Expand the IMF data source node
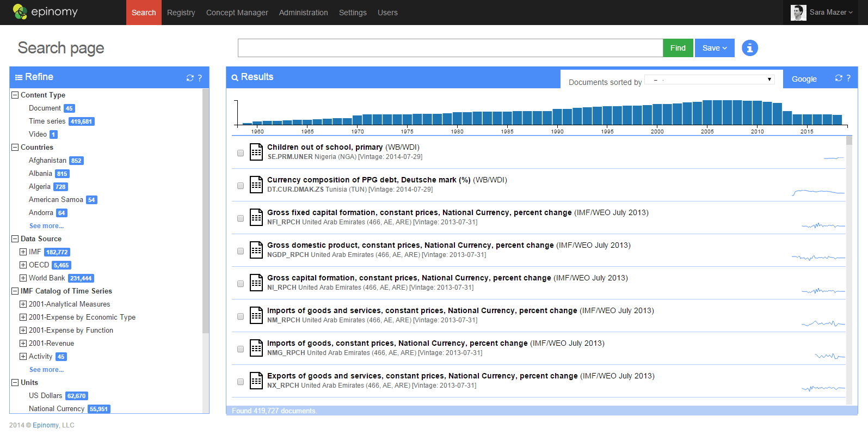Image resolution: width=868 pixels, height=434 pixels. [x=23, y=252]
